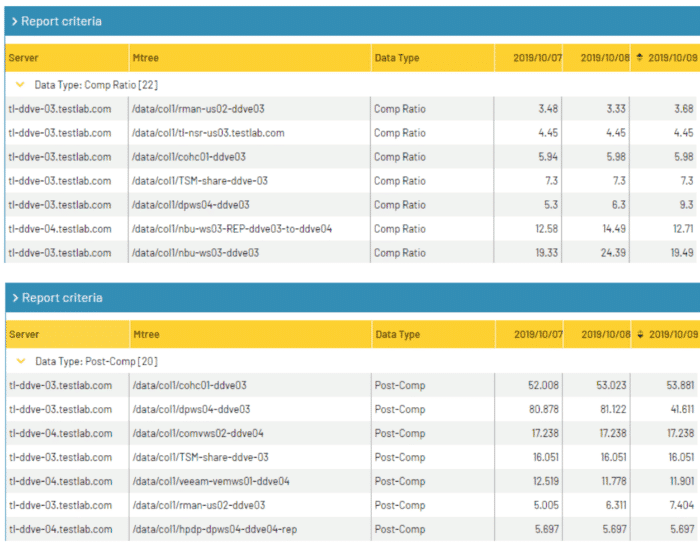Click the /data/col1/tl-nsr-us03.testlab.com Mtree cell
Viewport: 700px width, 542px height.
(x=208, y=133)
